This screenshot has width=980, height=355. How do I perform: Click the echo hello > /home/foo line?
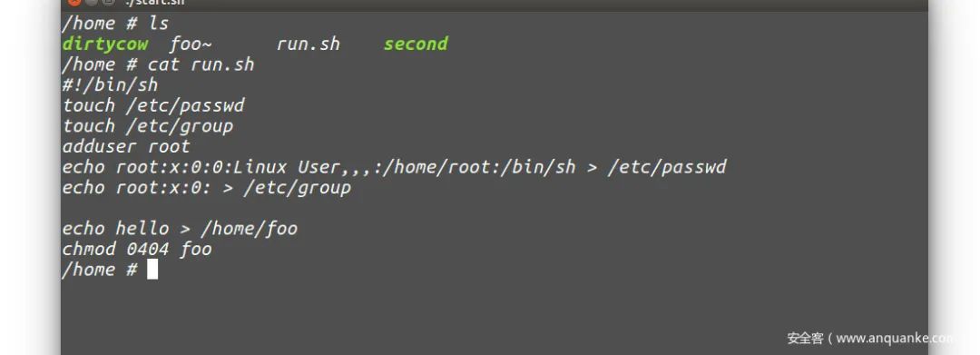180,229
